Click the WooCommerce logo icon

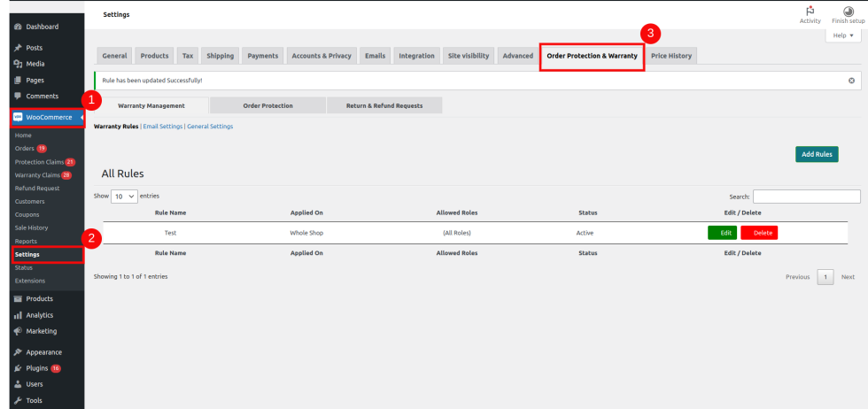tap(18, 118)
